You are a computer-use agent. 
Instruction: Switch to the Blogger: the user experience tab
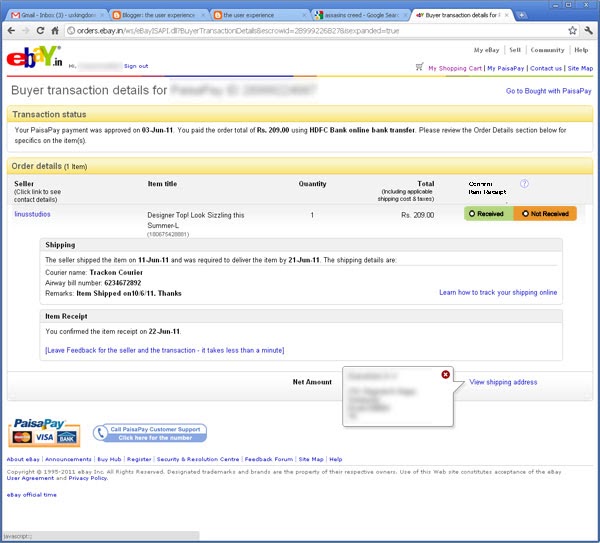click(x=158, y=15)
